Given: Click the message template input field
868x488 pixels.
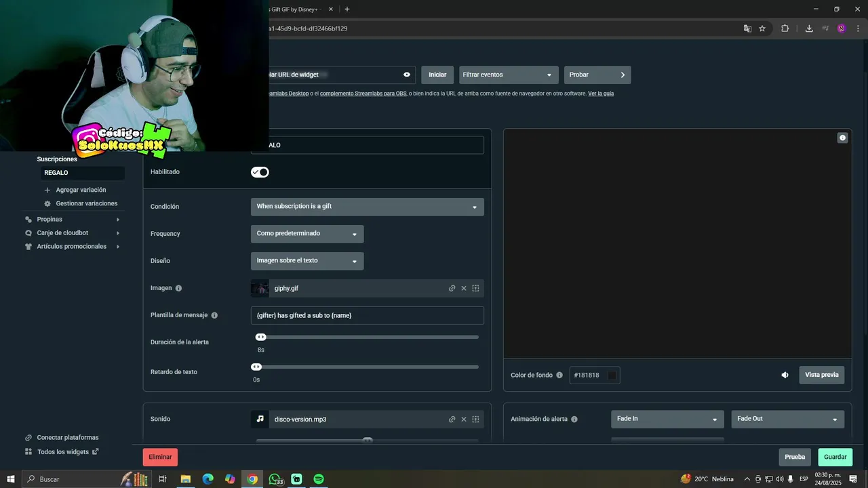Looking at the screenshot, I should pyautogui.click(x=368, y=315).
